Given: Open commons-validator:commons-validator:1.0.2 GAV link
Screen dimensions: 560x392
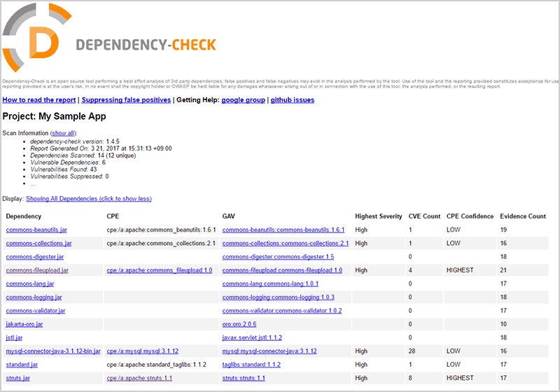Looking at the screenshot, I should click(x=282, y=311).
